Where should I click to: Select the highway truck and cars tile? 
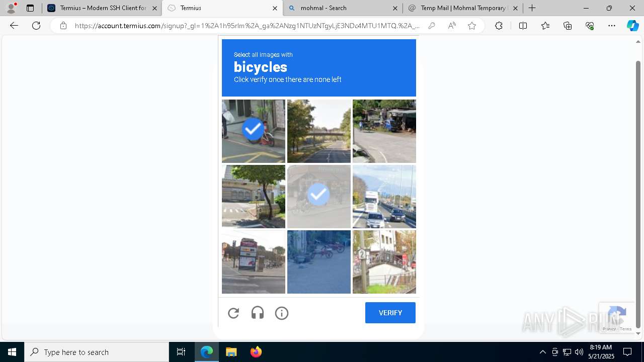pyautogui.click(x=384, y=197)
